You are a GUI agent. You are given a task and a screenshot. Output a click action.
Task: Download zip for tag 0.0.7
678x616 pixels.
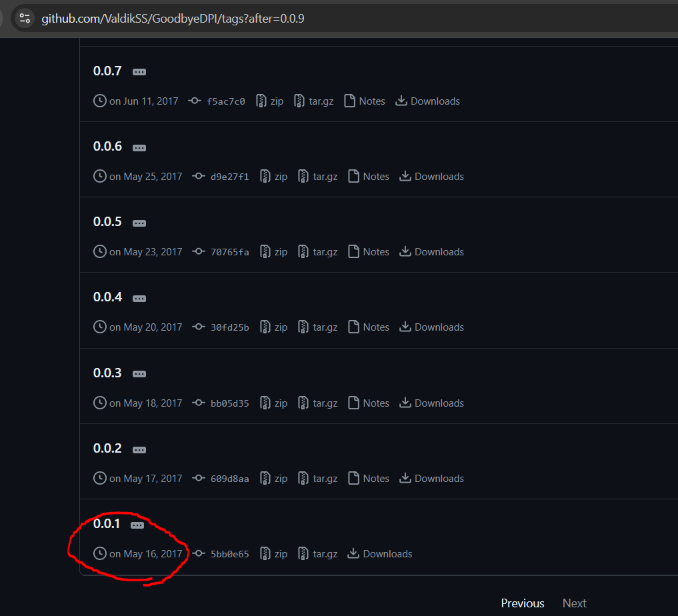tap(270, 101)
